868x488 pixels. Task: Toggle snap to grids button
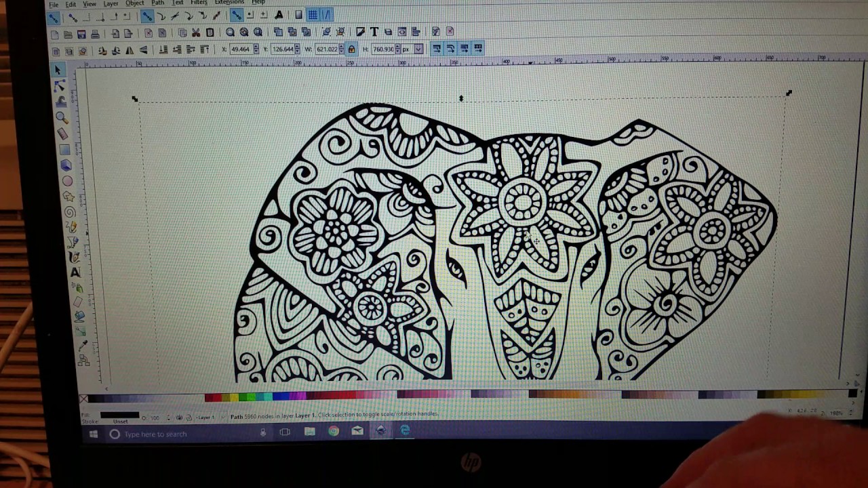(313, 15)
